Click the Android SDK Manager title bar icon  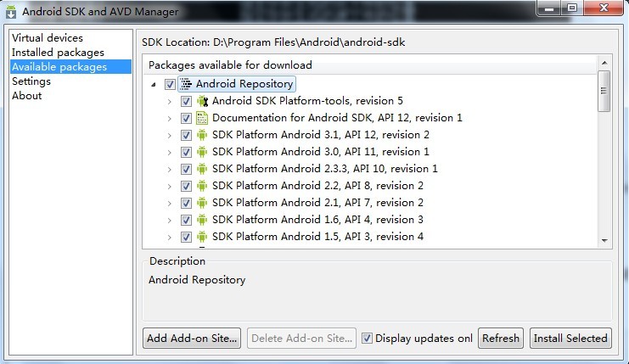coord(11,12)
